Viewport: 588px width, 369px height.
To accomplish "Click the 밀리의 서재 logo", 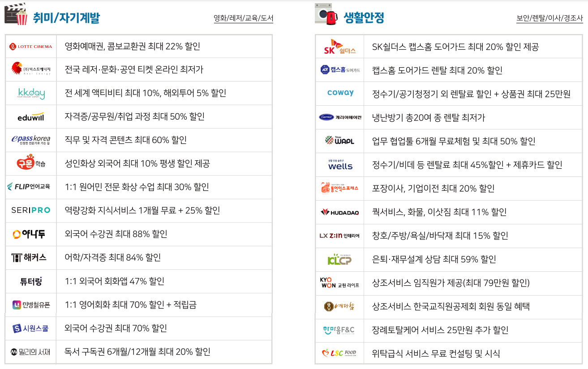I will tap(31, 352).
